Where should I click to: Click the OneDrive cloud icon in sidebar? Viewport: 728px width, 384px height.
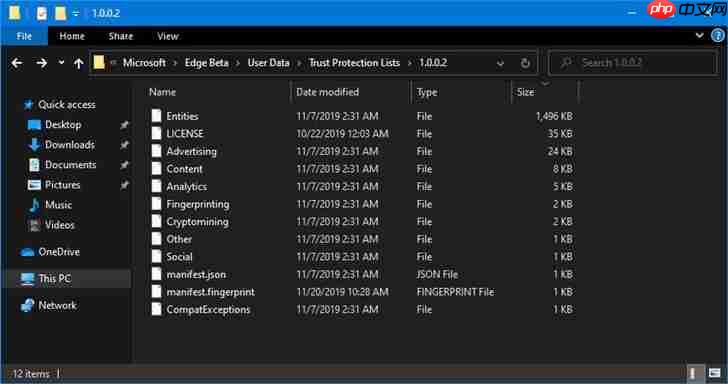pos(27,252)
